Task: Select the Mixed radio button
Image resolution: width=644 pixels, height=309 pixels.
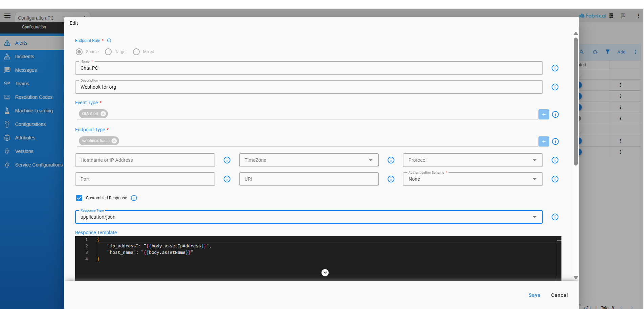Action: [x=136, y=52]
